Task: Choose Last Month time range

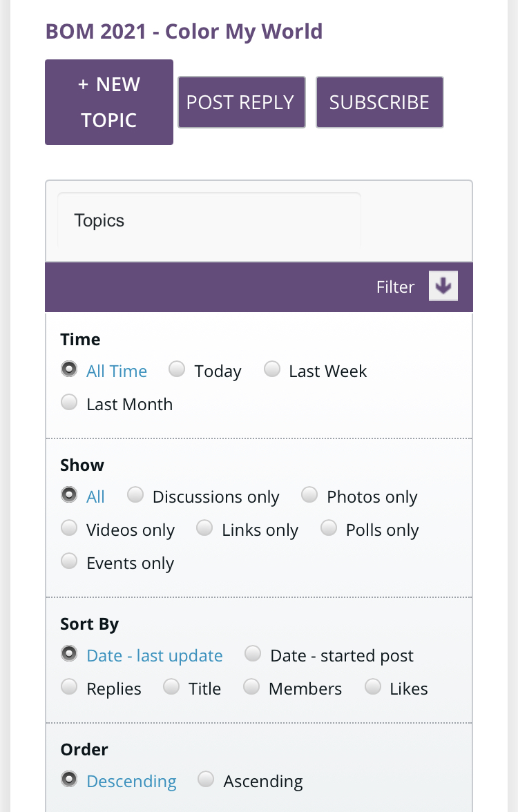Action: [x=69, y=403]
